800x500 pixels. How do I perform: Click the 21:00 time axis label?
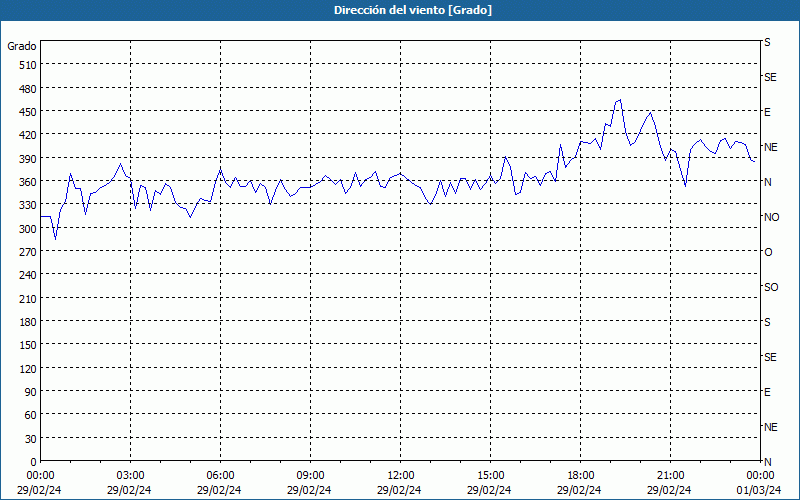click(670, 476)
